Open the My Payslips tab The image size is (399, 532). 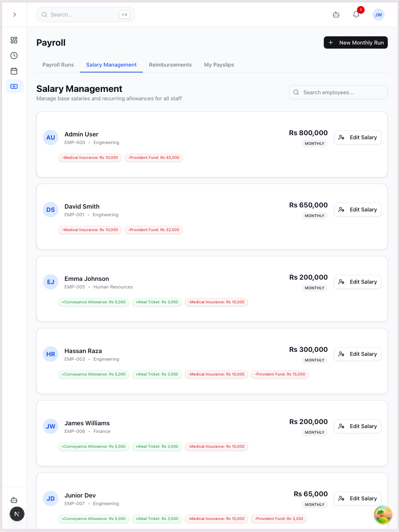[x=219, y=65]
